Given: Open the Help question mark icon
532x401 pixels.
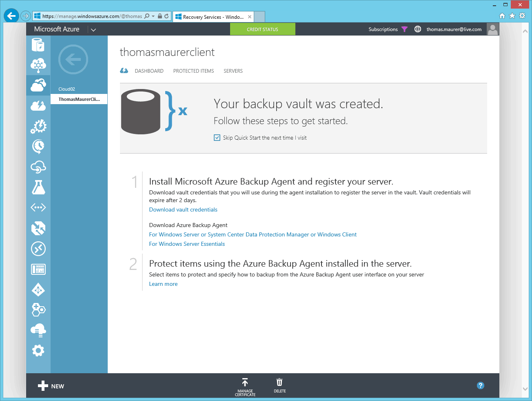Looking at the screenshot, I should [480, 385].
